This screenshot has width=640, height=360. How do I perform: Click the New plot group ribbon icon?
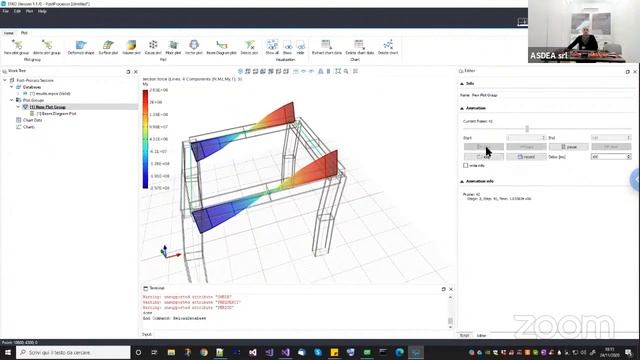pos(16,47)
